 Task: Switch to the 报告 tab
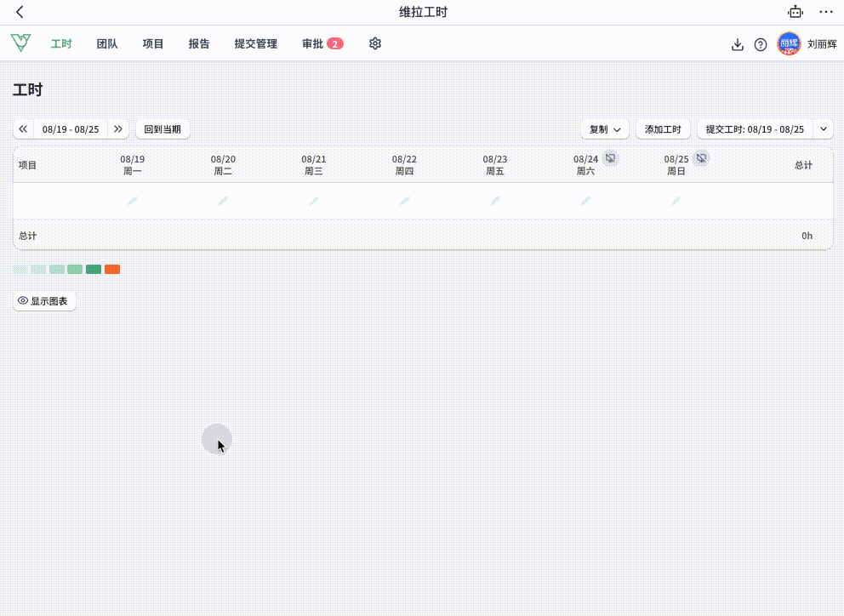[x=199, y=43]
